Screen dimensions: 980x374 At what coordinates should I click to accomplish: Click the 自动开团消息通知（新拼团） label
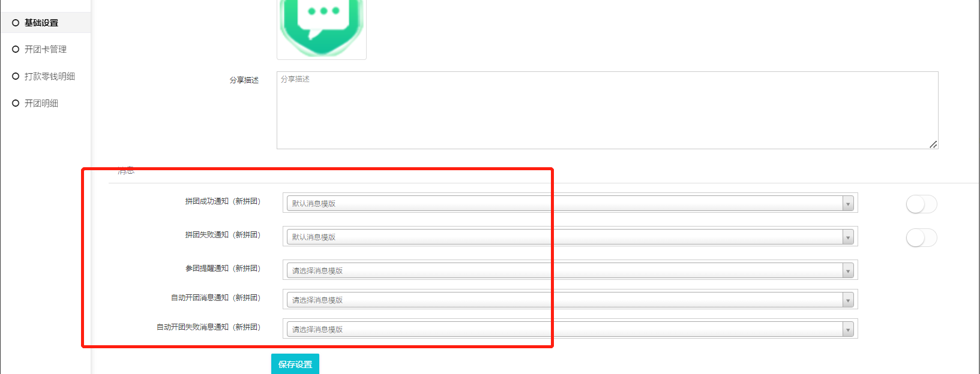215,298
